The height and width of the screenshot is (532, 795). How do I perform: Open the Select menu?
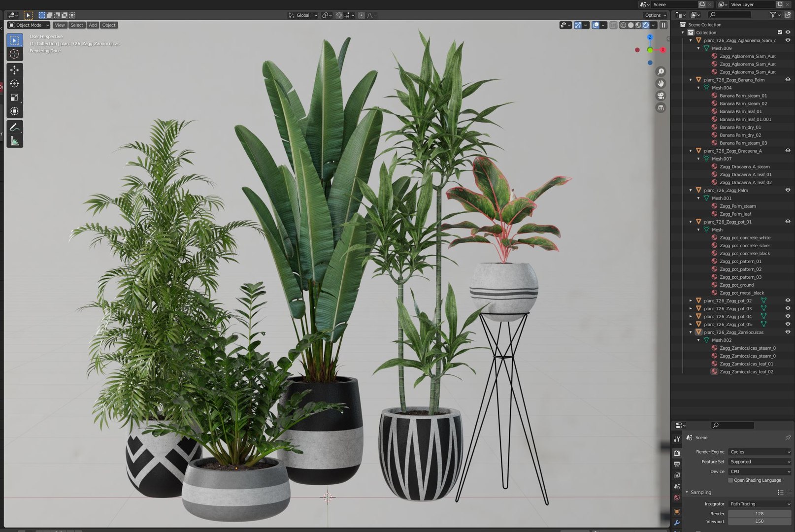pyautogui.click(x=77, y=25)
